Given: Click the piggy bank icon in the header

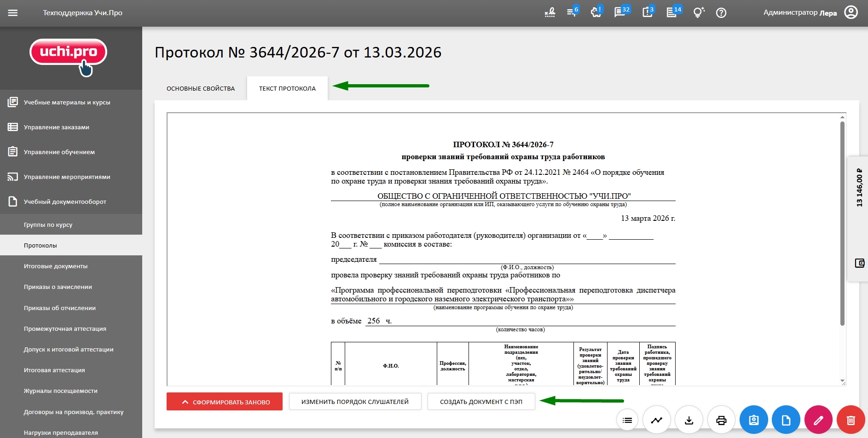Looking at the screenshot, I should tap(596, 13).
